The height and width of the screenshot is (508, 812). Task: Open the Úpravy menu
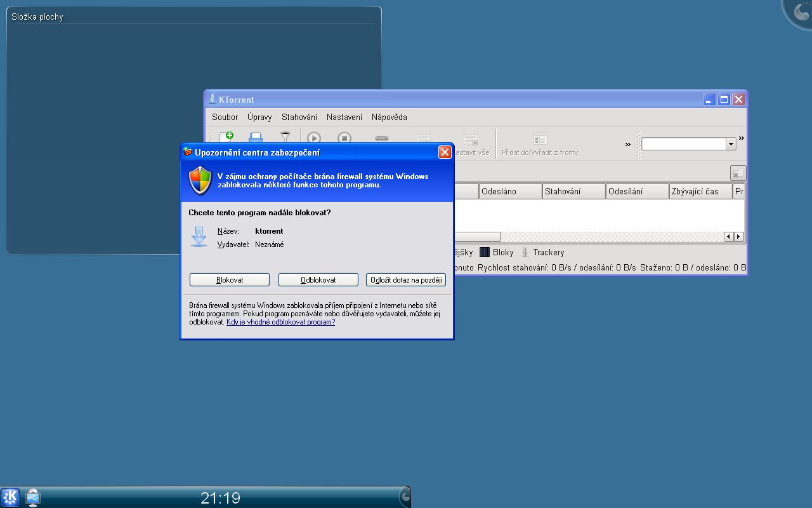[259, 117]
